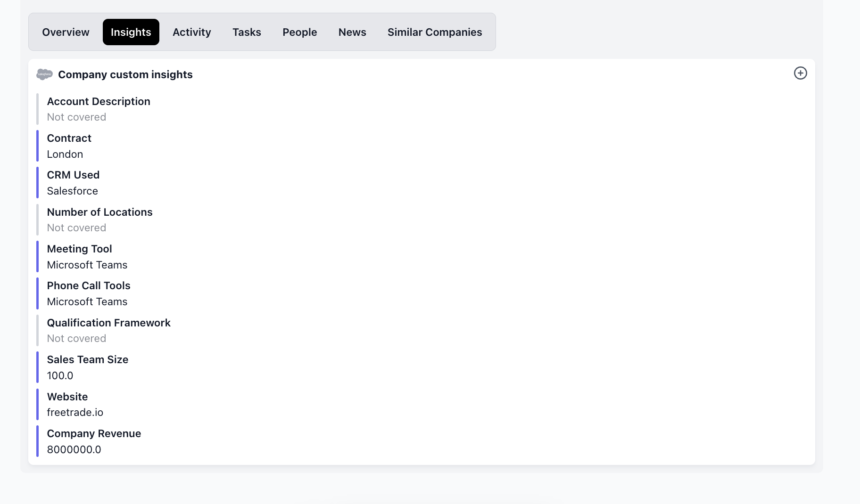Click the plus icon to add custom insight
Viewport: 860px width, 504px height.
coord(800,73)
